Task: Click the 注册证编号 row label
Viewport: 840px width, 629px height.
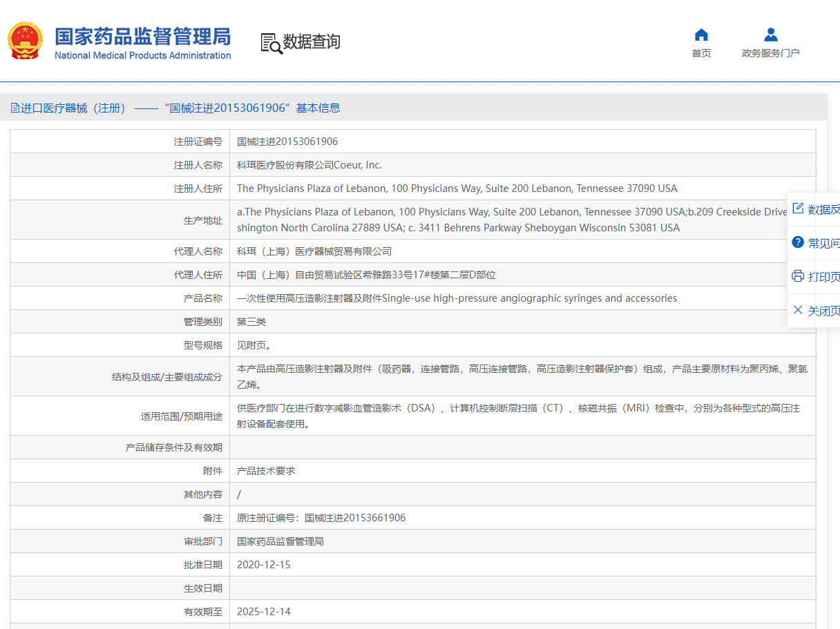Action: pyautogui.click(x=198, y=142)
